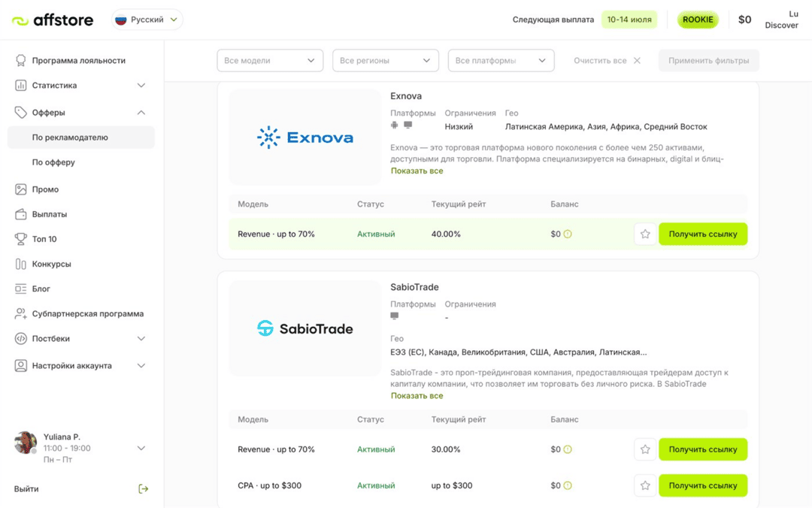
Task: Click the info icon in SabioTrade Revenue 30.00% row
Action: click(x=568, y=449)
